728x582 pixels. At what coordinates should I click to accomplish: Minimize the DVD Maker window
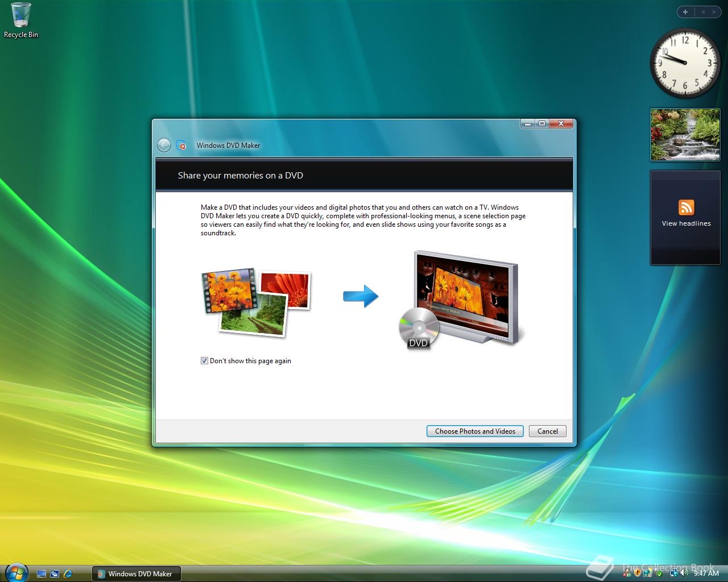pos(527,123)
